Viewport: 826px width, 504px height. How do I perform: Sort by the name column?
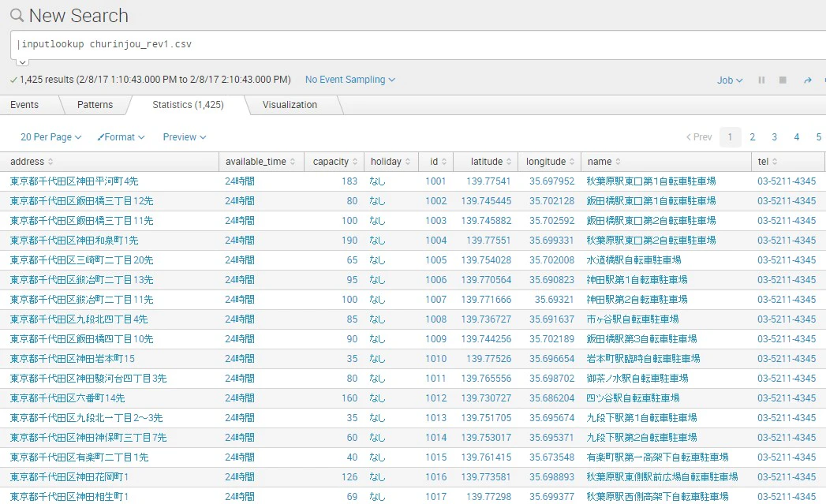tap(604, 162)
